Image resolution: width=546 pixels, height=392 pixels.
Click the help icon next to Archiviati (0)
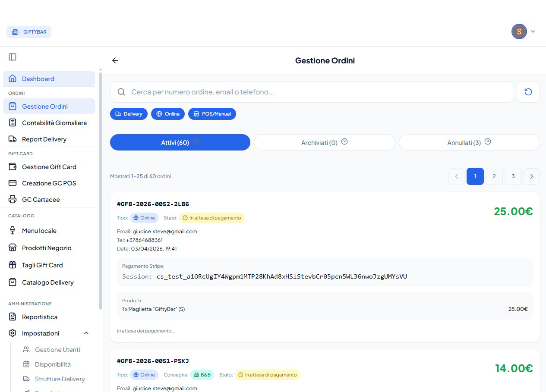tap(344, 141)
